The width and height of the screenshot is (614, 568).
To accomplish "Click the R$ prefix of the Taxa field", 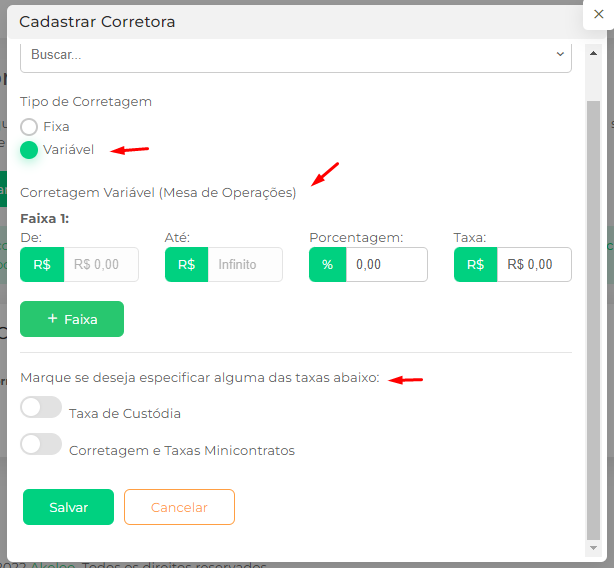I will pos(475,265).
